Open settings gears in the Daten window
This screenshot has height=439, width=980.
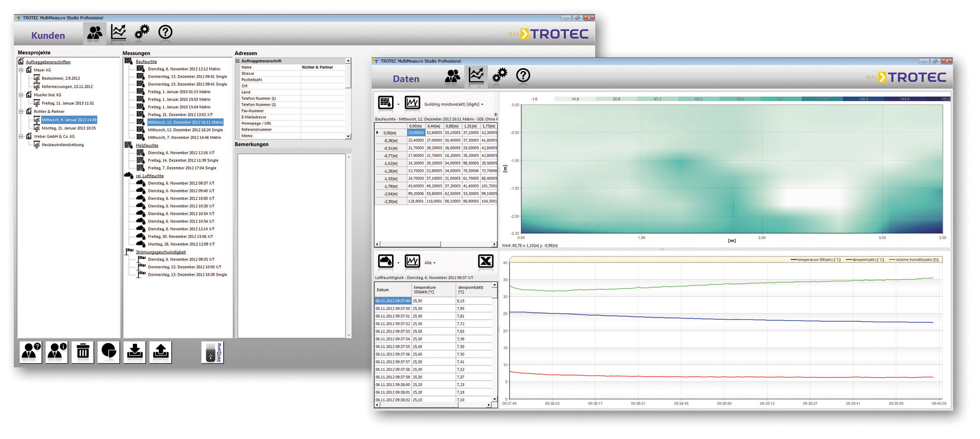pyautogui.click(x=499, y=76)
